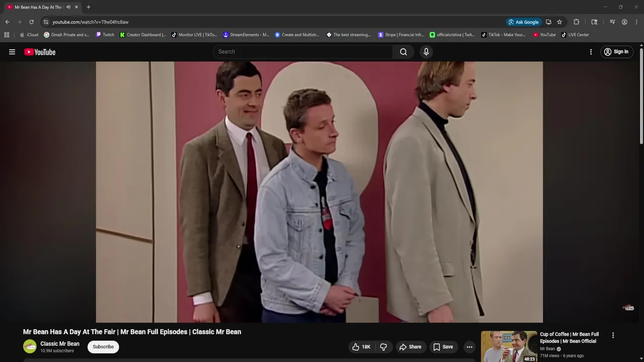Viewport: 644px width, 362px height.
Task: Open the Classic Mr Bean channel avatar
Action: pos(30,346)
